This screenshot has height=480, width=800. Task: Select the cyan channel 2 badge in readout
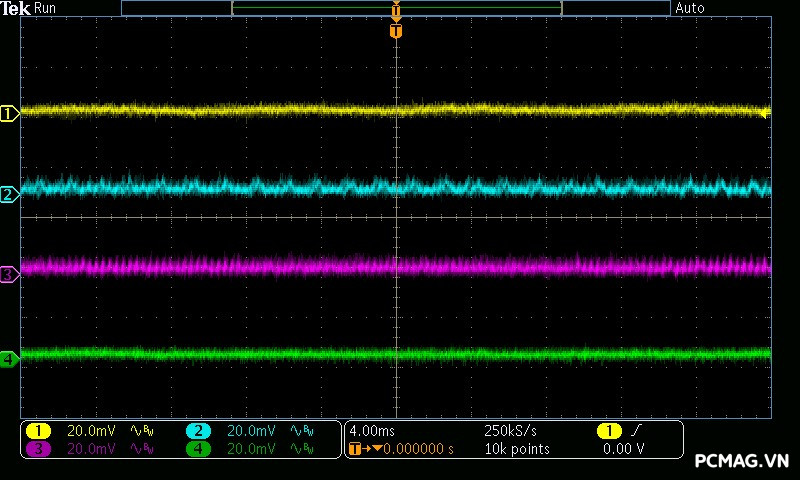[x=198, y=431]
